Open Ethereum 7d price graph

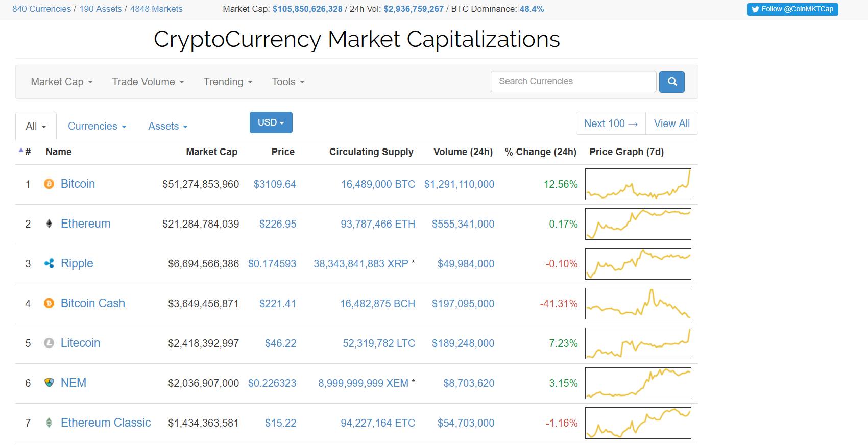638,224
